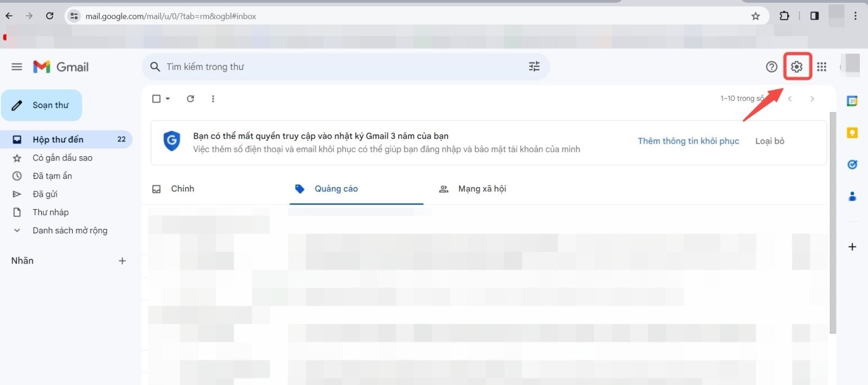Click Loại bỏ to dismiss banner

point(770,141)
